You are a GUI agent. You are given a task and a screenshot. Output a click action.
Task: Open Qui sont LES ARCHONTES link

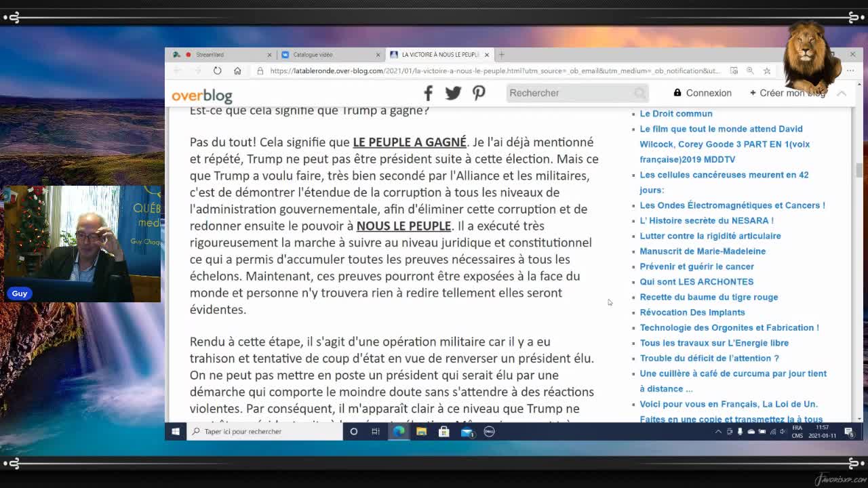tap(696, 282)
